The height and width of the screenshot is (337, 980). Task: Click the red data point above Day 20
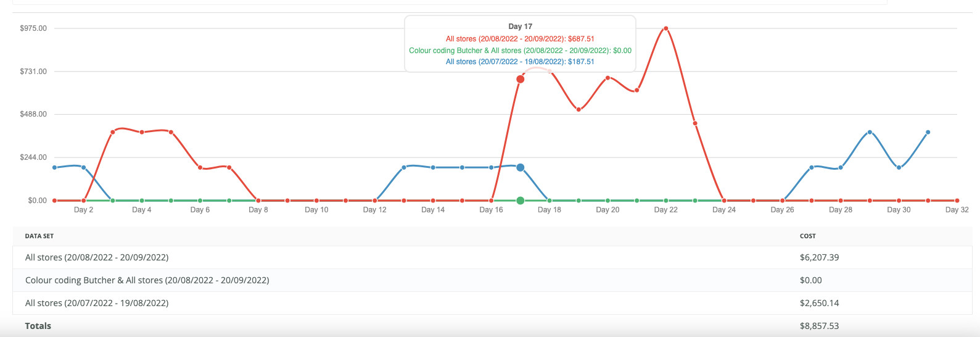[608, 78]
